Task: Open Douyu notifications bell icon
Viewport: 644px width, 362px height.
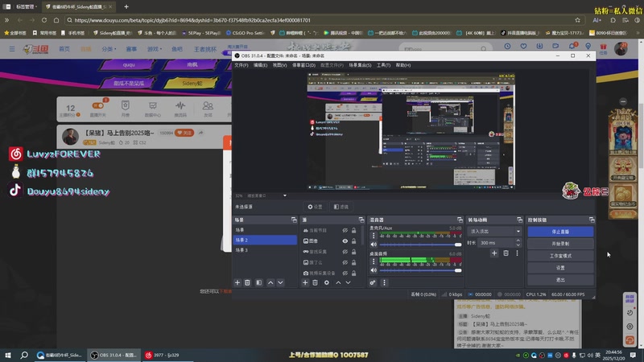Action: click(572, 47)
